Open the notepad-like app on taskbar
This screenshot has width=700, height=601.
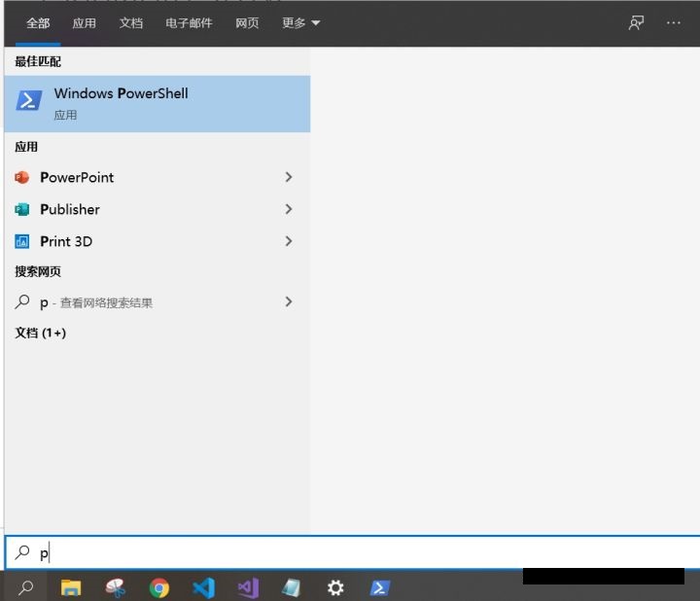click(x=292, y=588)
